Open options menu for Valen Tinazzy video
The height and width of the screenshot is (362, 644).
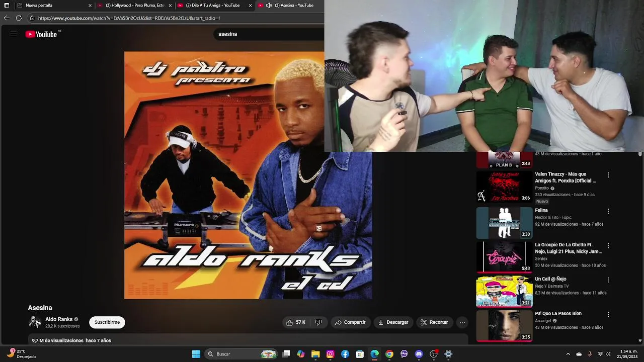click(608, 175)
